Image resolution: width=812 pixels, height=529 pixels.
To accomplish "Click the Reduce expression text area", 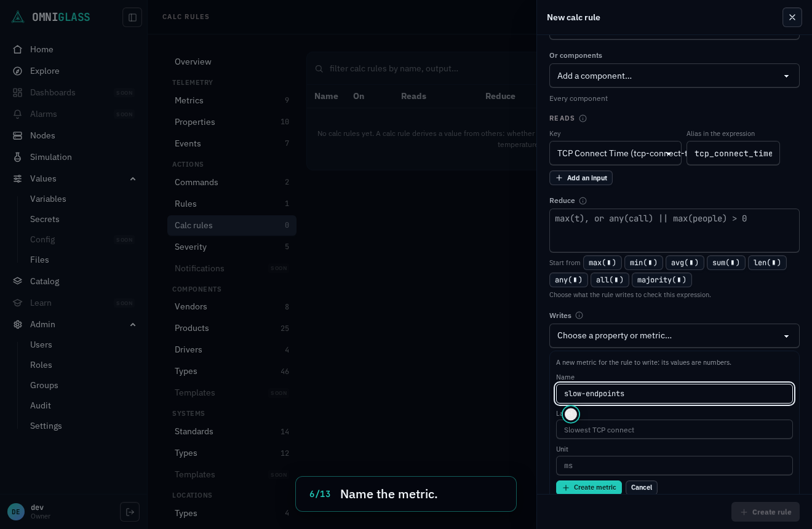I will pyautogui.click(x=674, y=231).
